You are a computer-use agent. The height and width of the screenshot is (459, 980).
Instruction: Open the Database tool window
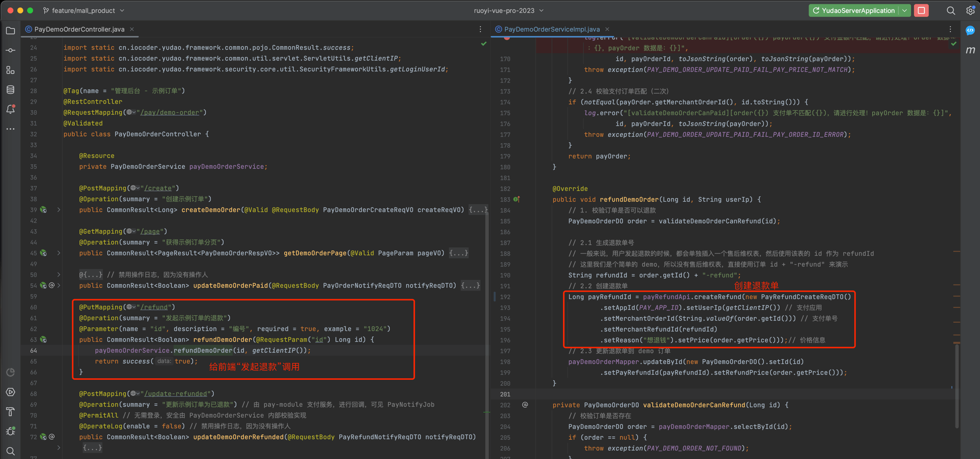(x=10, y=90)
